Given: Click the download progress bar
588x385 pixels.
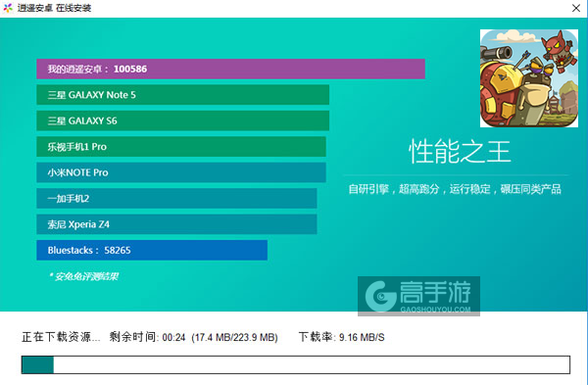Looking at the screenshot, I should (296, 365).
